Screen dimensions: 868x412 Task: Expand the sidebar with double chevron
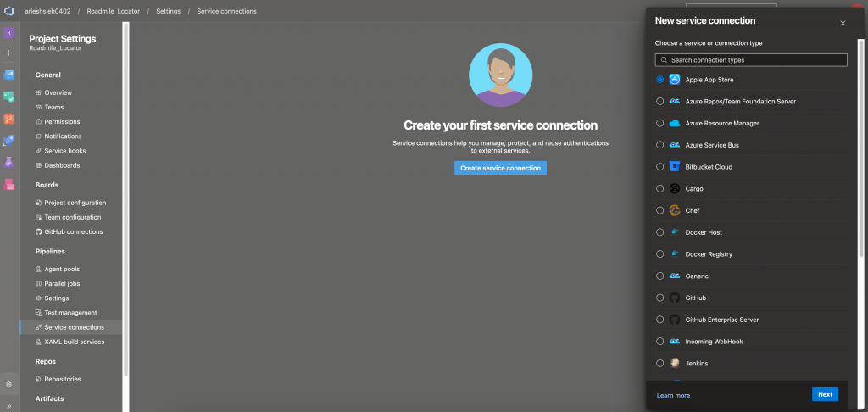click(8, 405)
